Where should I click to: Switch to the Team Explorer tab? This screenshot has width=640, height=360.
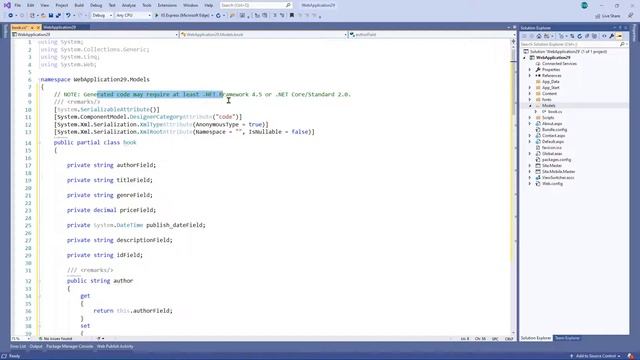click(567, 338)
